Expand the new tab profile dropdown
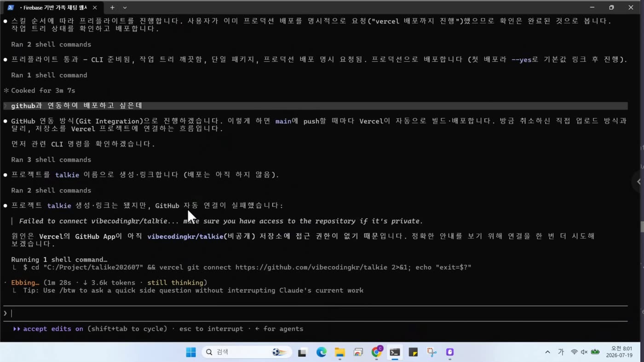Screen dimensions: 644x362 click(125, 7)
